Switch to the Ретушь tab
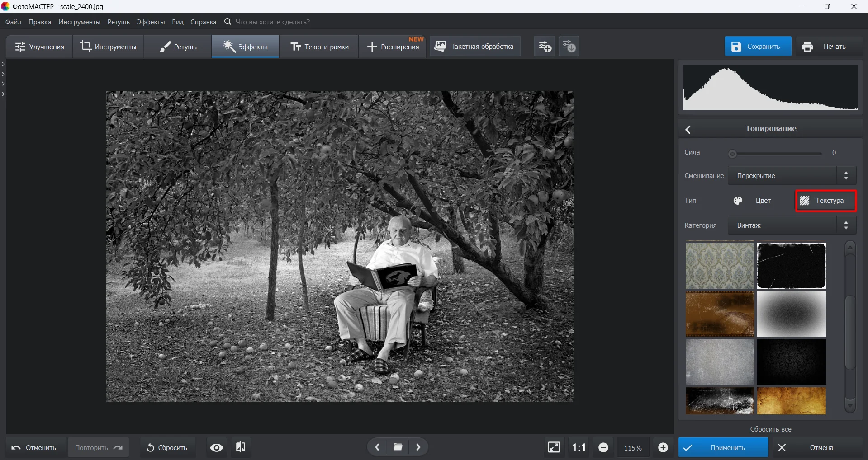 pos(178,47)
